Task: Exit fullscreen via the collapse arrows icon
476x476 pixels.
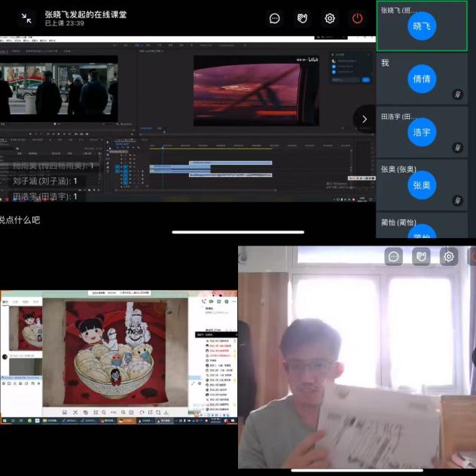Action: [26, 18]
